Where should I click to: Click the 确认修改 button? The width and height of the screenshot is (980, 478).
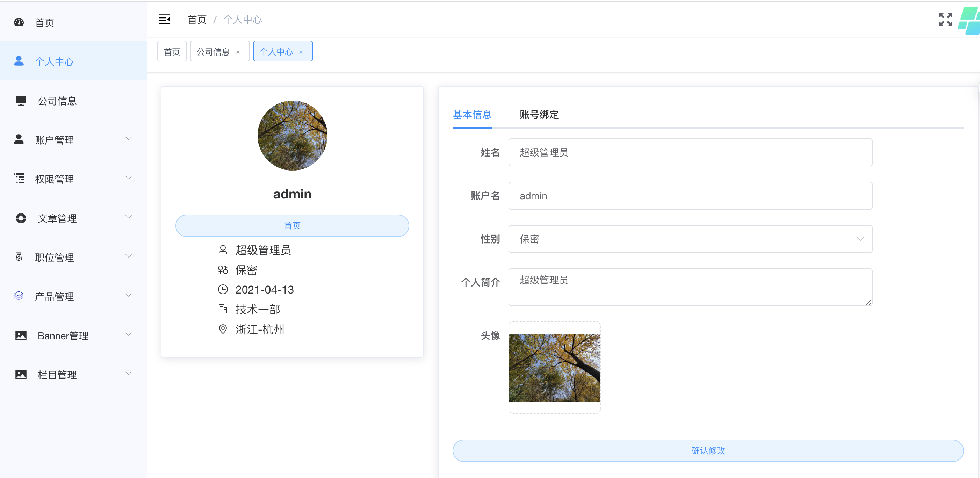708,451
